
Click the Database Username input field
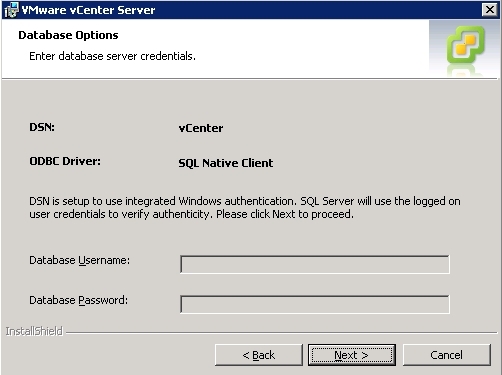(x=315, y=264)
